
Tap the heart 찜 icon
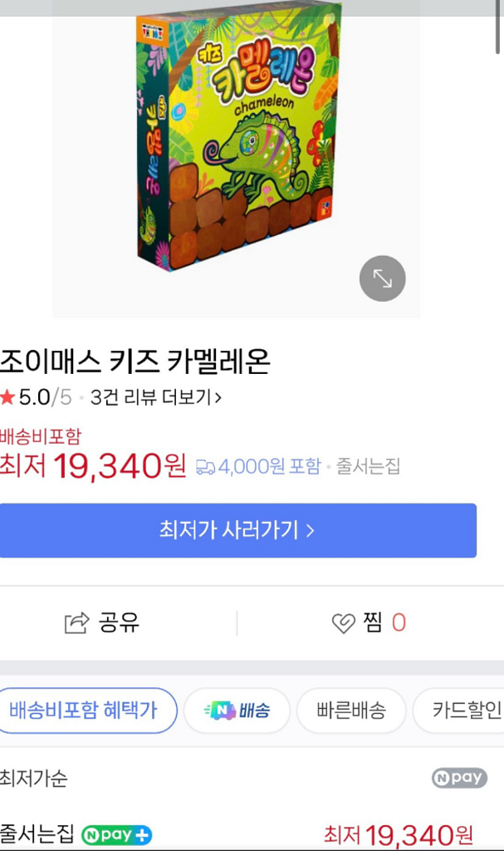pyautogui.click(x=344, y=623)
